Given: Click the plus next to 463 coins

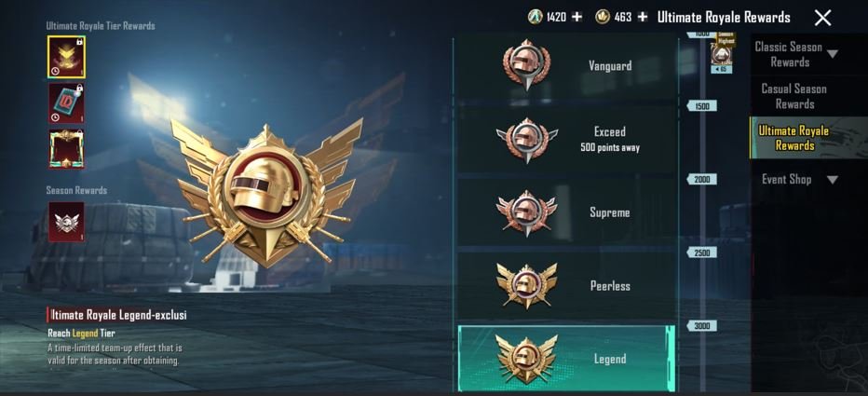Looking at the screenshot, I should point(642,17).
